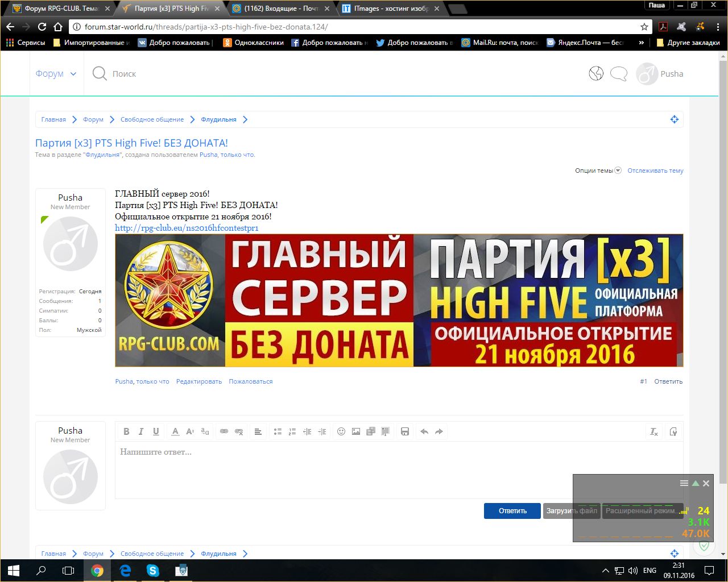Open the Одноклассники bookmark

253,43
